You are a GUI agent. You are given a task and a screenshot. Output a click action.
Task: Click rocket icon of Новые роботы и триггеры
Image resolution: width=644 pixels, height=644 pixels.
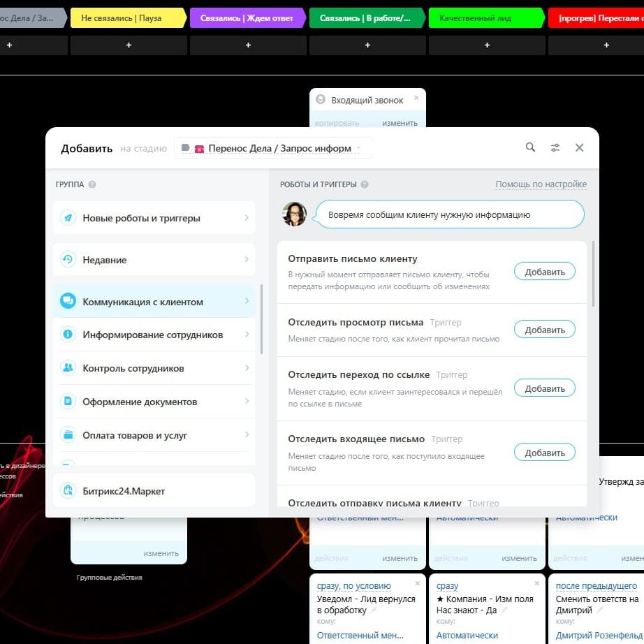click(68, 218)
